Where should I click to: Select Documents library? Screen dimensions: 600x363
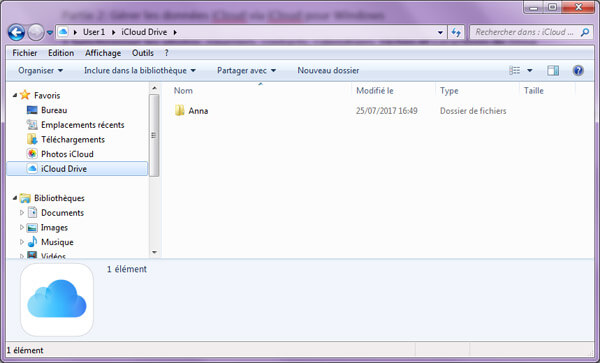click(62, 213)
